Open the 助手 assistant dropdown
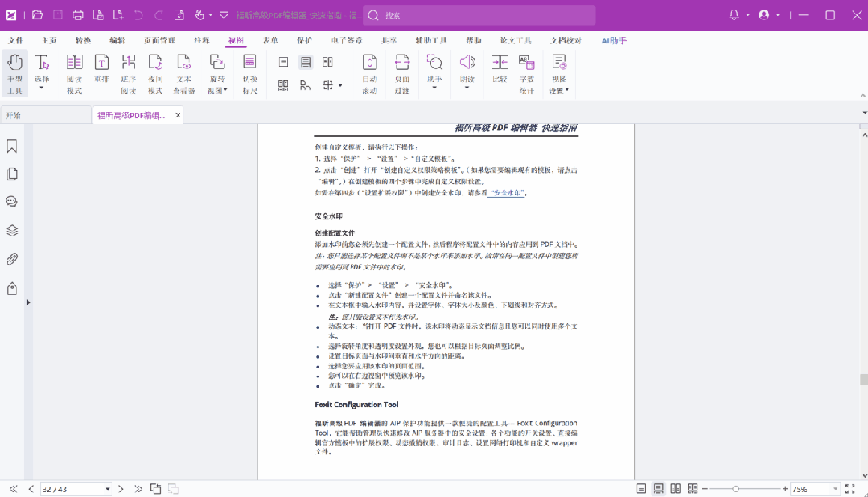The image size is (868, 497). coord(434,88)
